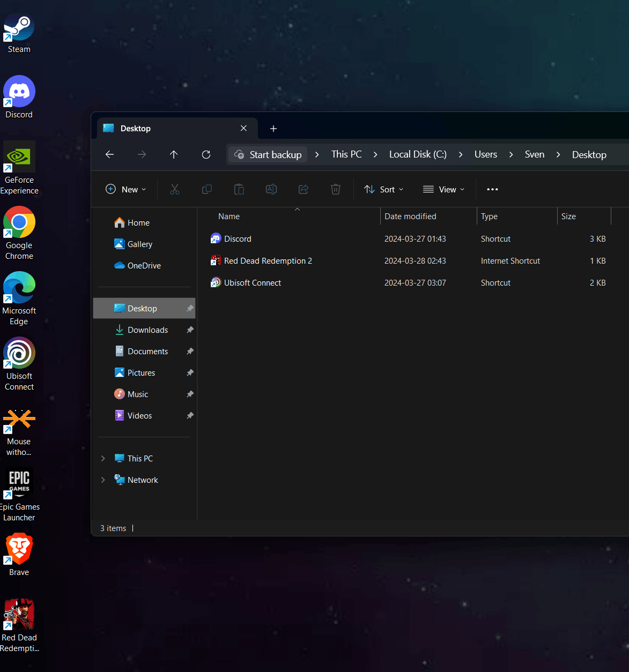This screenshot has height=672, width=629.
Task: Unpin Pictures using its pin icon
Action: pyautogui.click(x=190, y=373)
